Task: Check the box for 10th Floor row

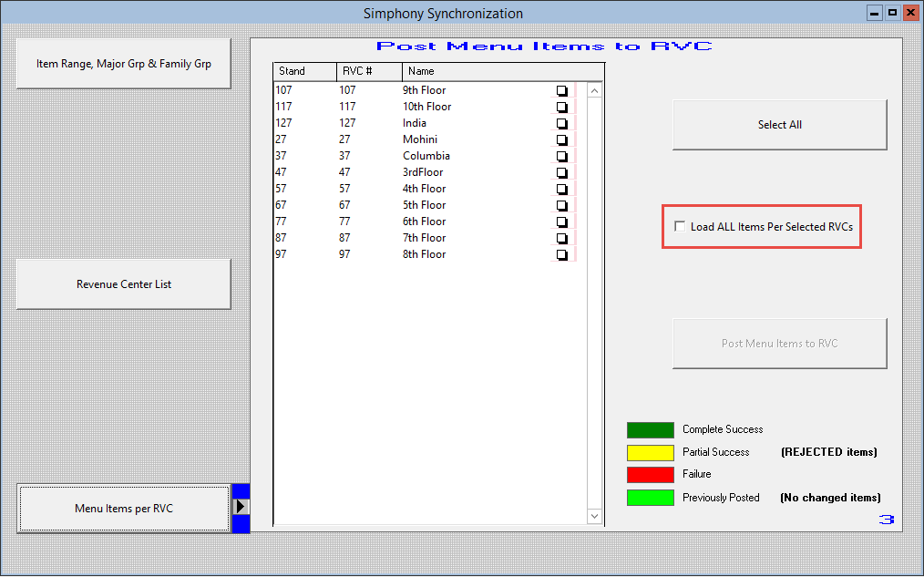Action: tap(561, 108)
